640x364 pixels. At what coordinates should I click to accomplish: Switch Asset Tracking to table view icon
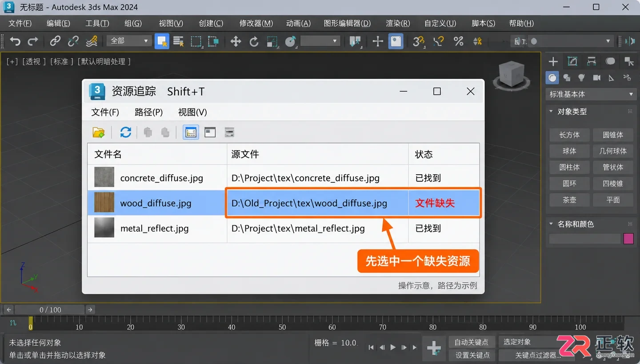click(191, 132)
